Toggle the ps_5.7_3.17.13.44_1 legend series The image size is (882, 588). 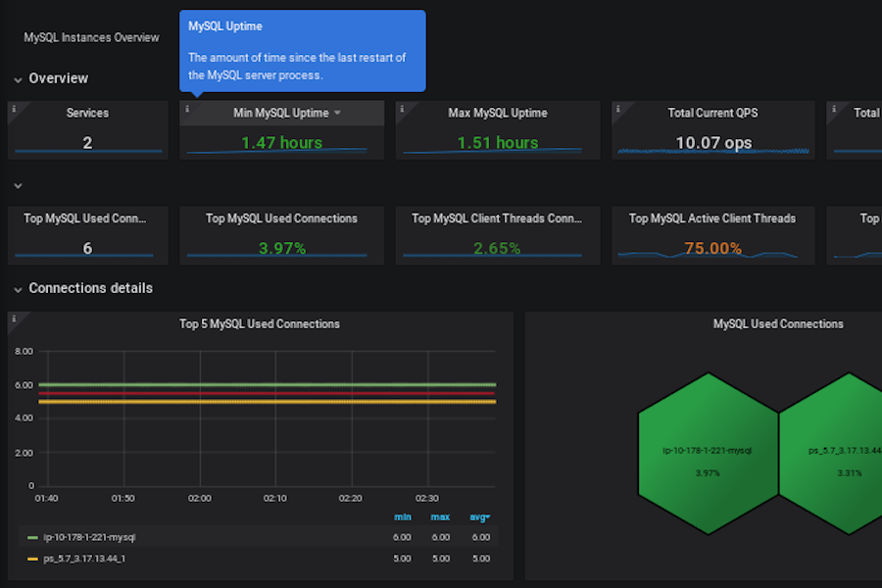point(84,558)
